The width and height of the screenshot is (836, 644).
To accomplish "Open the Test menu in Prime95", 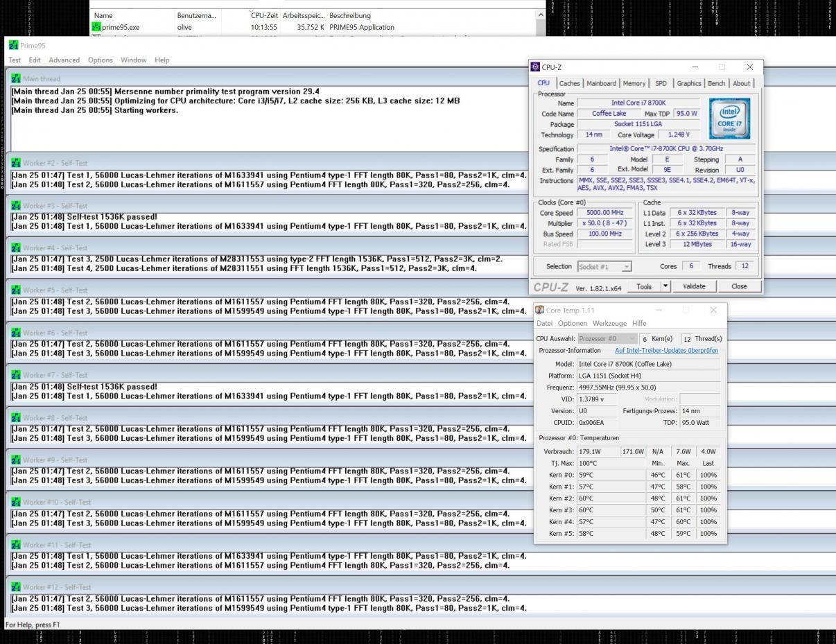I will 14,60.
